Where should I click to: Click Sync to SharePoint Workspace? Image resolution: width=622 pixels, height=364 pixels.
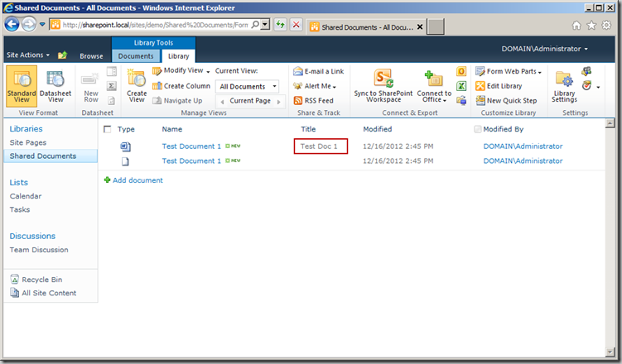[383, 86]
